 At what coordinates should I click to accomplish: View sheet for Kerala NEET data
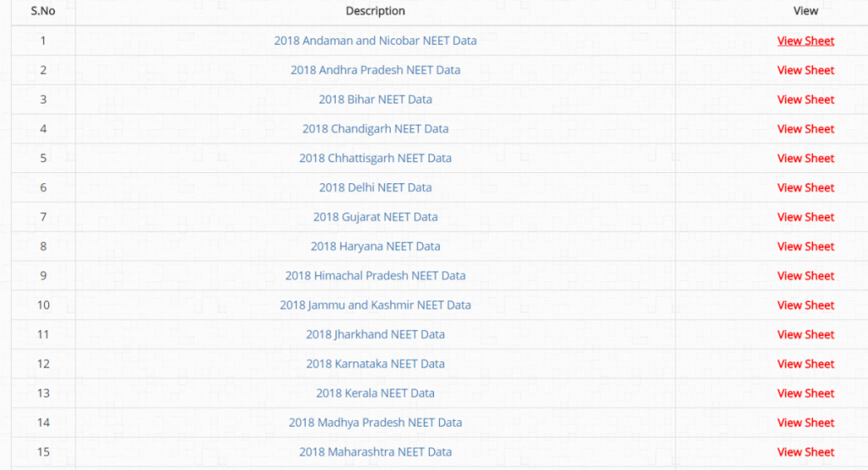805,393
